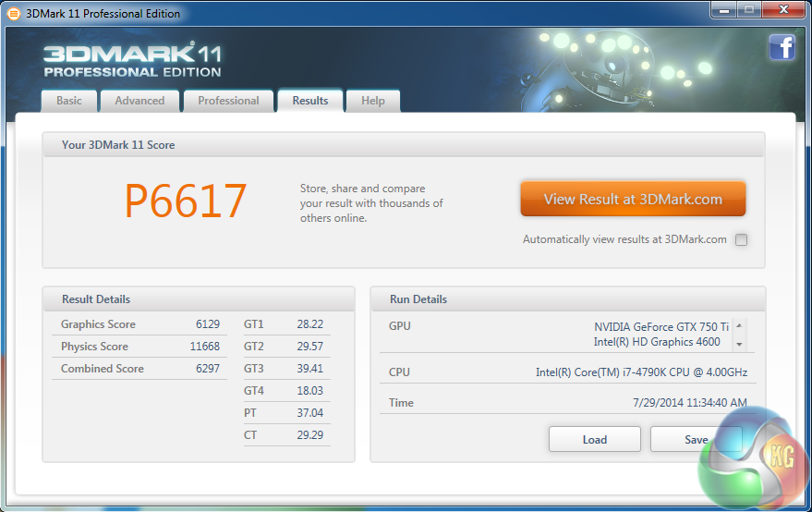
Task: Click the Intel Core i7-4790K CPU text
Action: [x=642, y=372]
